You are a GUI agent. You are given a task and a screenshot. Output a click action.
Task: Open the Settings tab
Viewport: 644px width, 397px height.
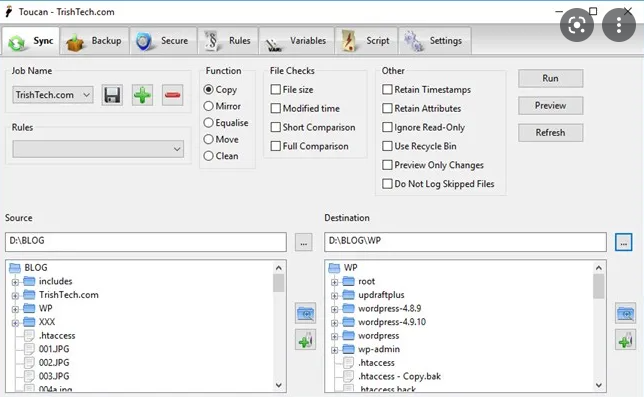(435, 41)
